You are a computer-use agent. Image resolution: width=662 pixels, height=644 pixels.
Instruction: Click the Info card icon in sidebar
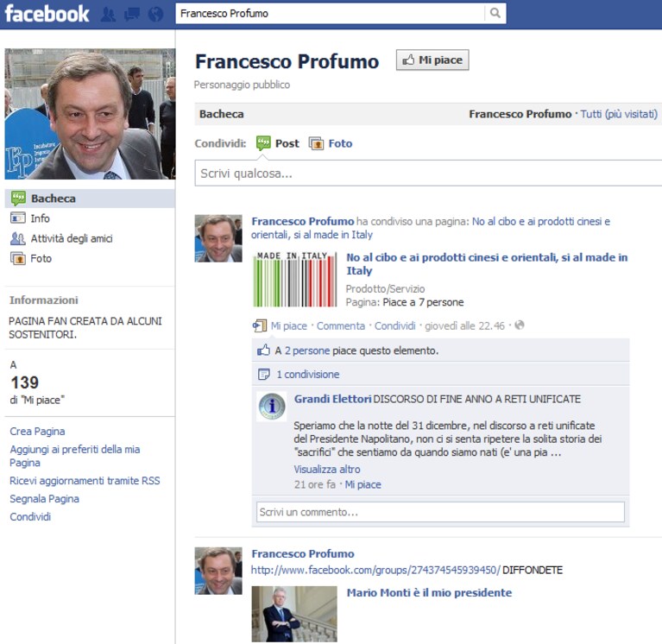17,218
